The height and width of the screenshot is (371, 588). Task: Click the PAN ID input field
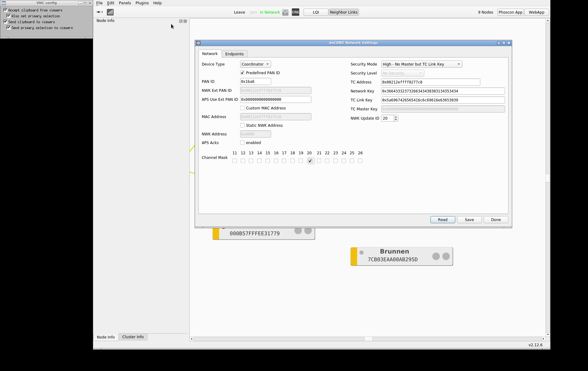tap(256, 82)
